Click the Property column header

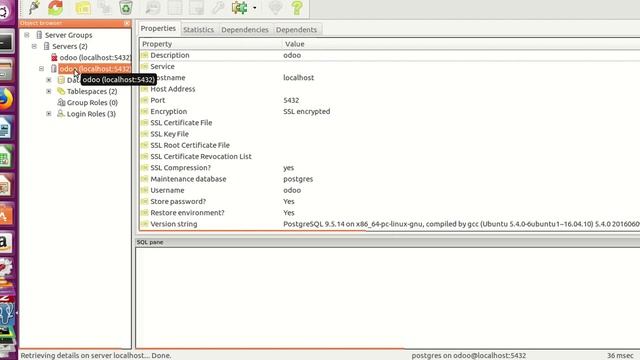pos(211,44)
